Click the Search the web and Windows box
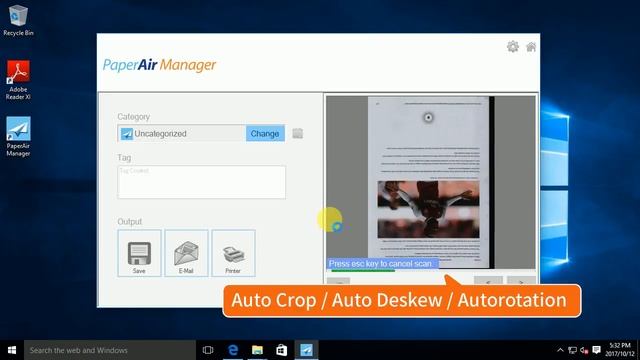Screen dimensions: 640x360 (110, 350)
